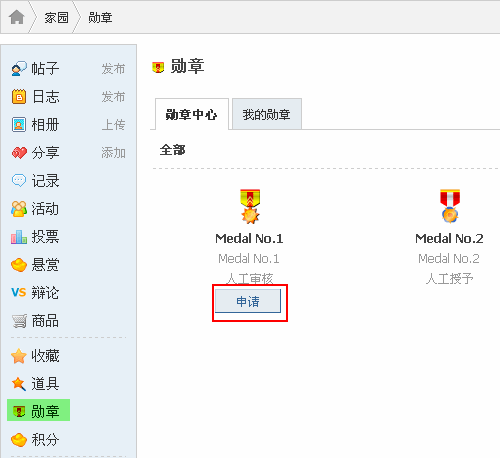Click the 悬赏 gold ingot icon
500x458 pixels.
pyautogui.click(x=19, y=265)
